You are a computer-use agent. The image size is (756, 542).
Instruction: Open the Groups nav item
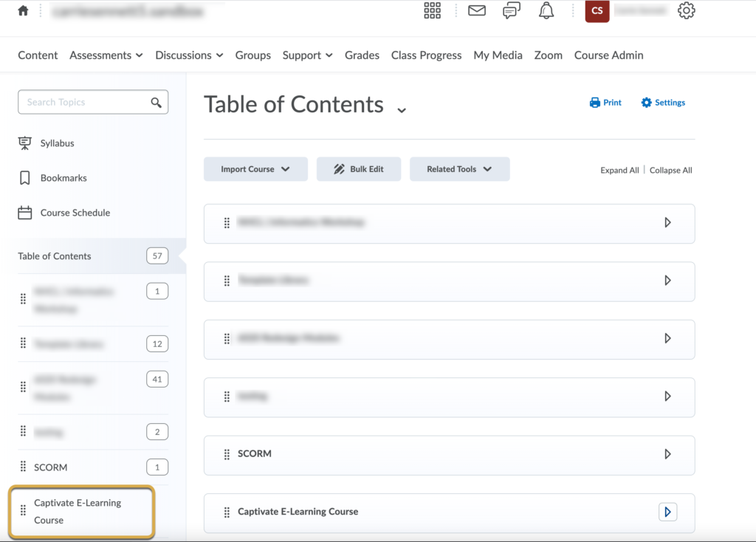pos(252,55)
